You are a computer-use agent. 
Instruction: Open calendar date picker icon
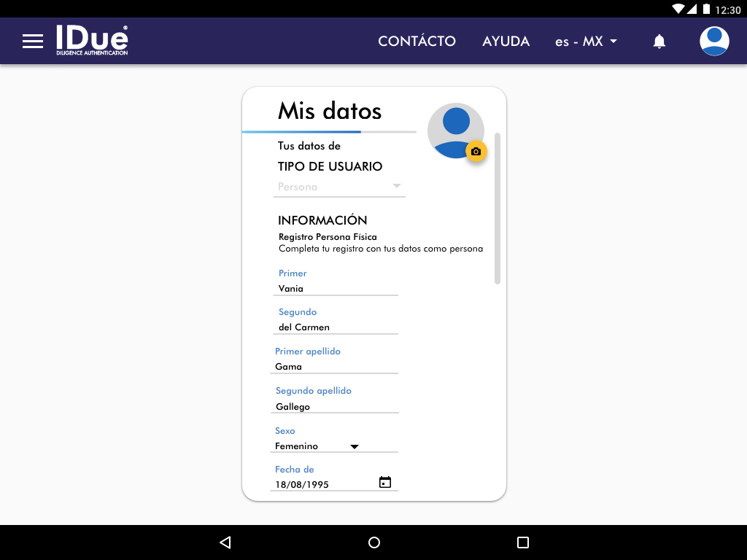coord(385,482)
